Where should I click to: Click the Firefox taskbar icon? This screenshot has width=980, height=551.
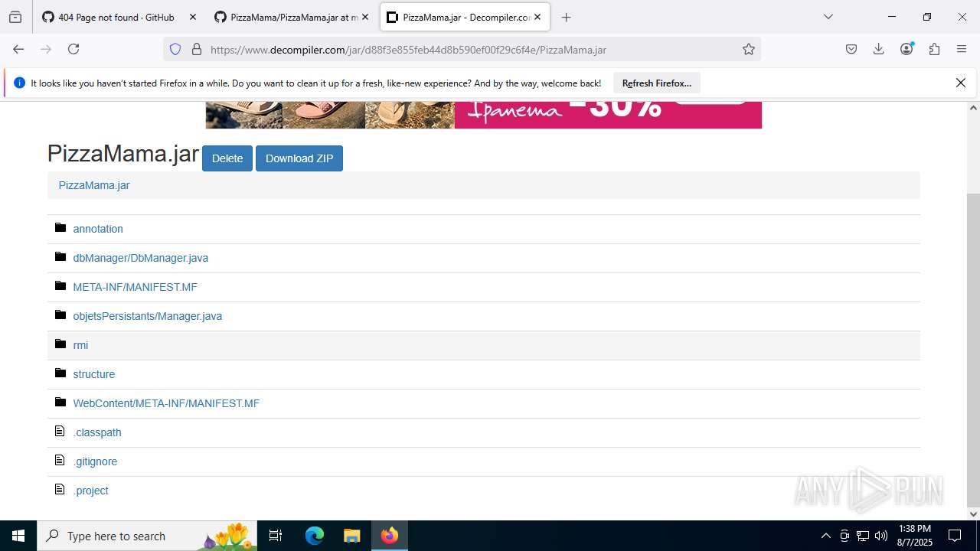(x=390, y=536)
